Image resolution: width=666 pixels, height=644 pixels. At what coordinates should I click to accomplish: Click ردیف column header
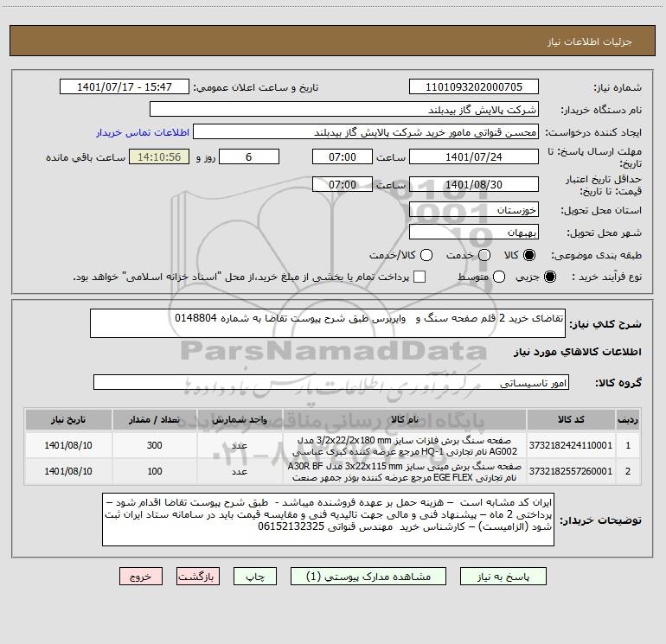tap(628, 420)
